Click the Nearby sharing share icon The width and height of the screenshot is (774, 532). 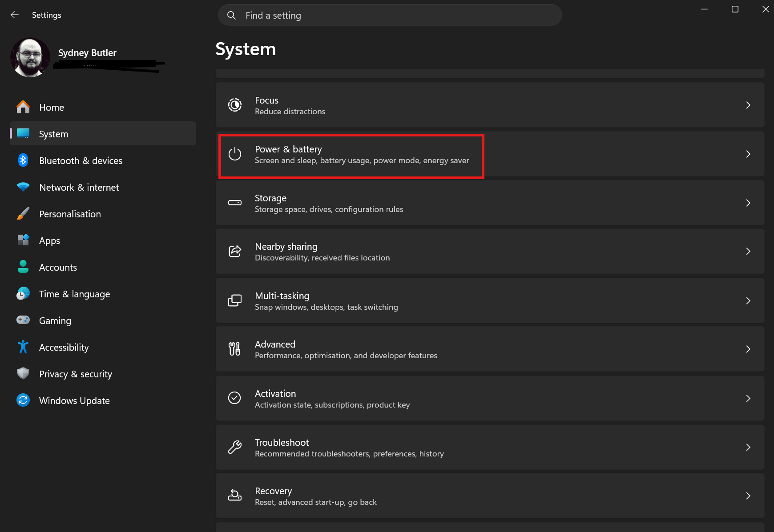click(x=235, y=252)
